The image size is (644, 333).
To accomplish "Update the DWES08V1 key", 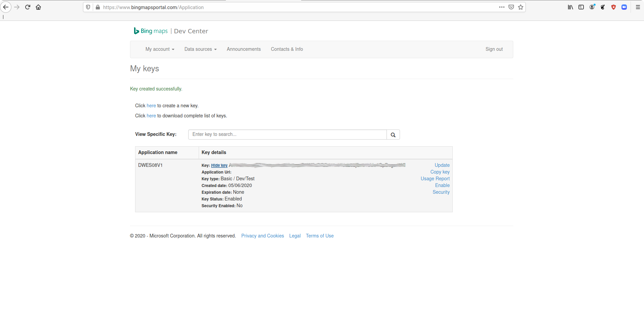I will (x=442, y=165).
